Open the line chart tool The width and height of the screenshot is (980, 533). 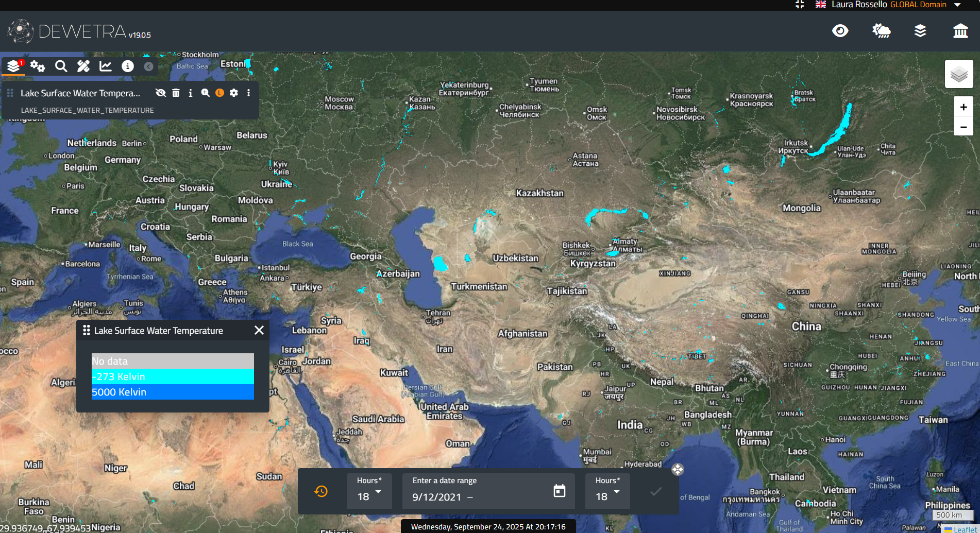click(x=106, y=66)
